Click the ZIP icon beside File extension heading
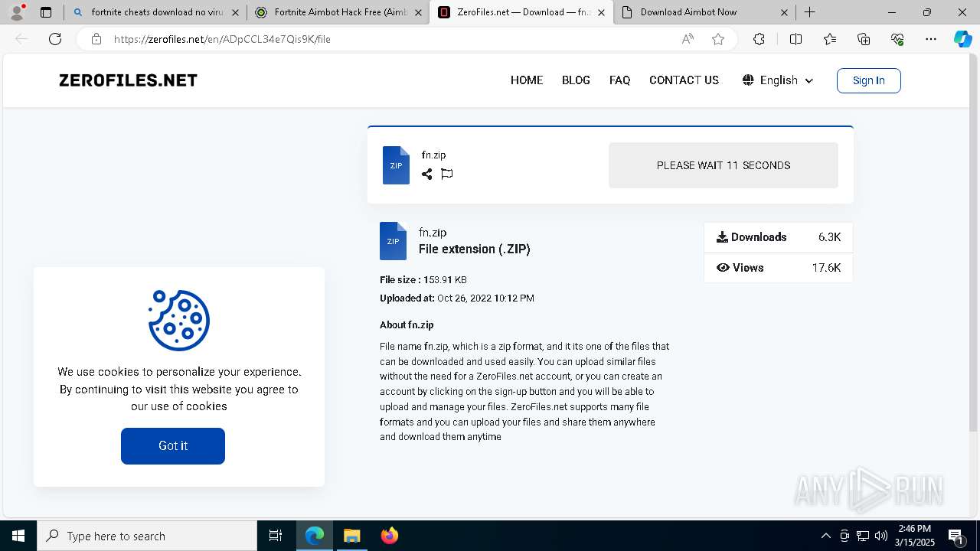 (393, 241)
